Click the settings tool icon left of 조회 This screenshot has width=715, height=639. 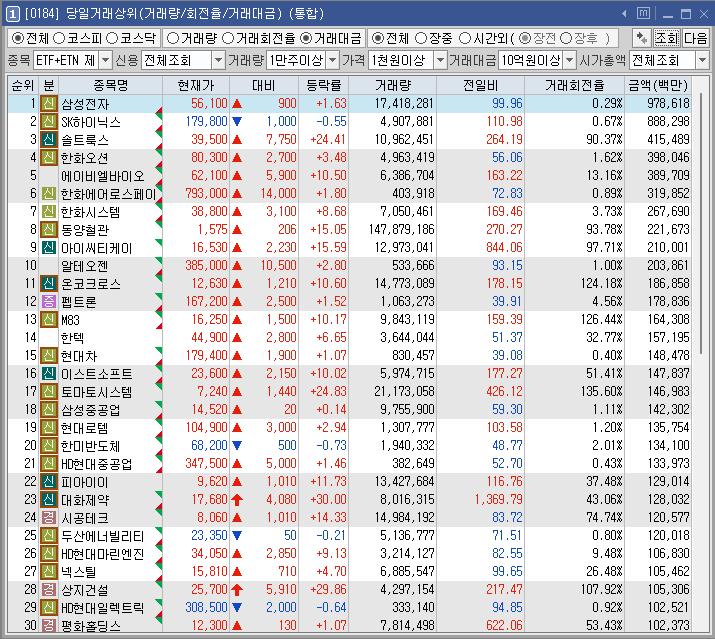point(642,38)
